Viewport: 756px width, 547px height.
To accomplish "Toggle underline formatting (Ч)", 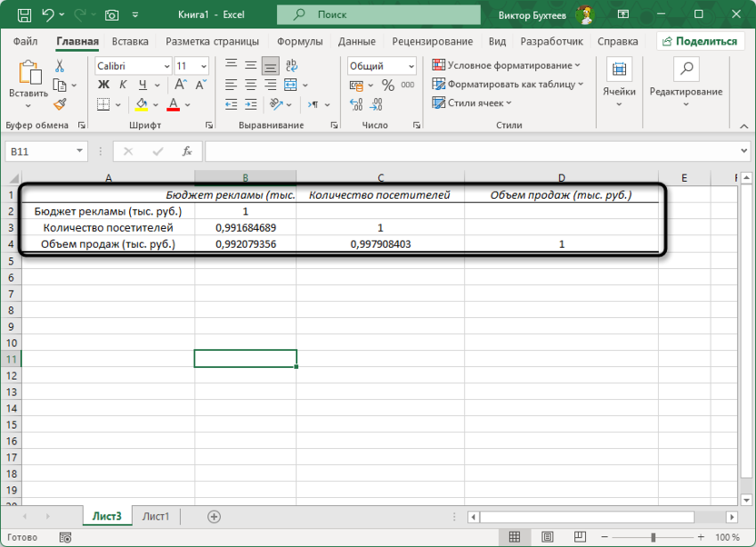I will click(x=142, y=85).
